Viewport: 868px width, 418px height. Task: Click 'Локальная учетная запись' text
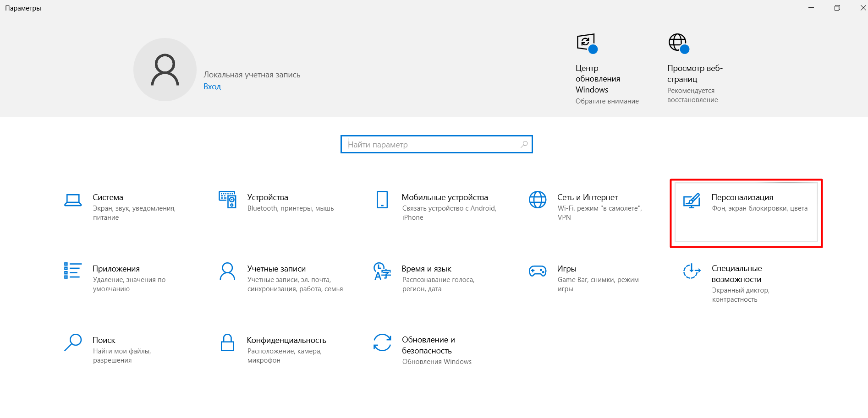point(252,75)
